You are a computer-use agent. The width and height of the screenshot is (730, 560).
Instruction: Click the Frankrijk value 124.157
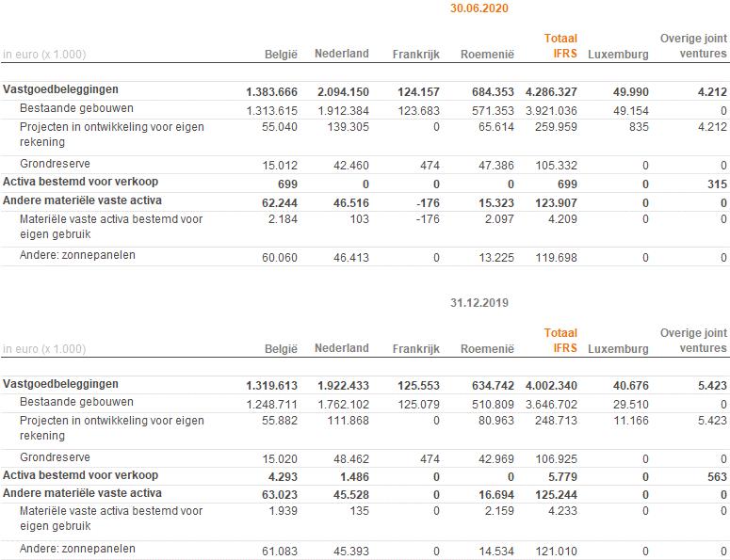[x=418, y=92]
